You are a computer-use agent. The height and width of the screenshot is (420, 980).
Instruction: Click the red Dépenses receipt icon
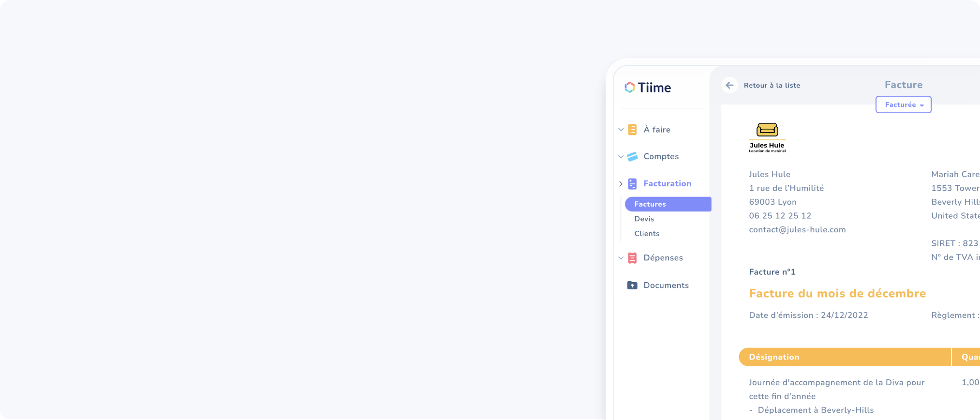coord(632,258)
